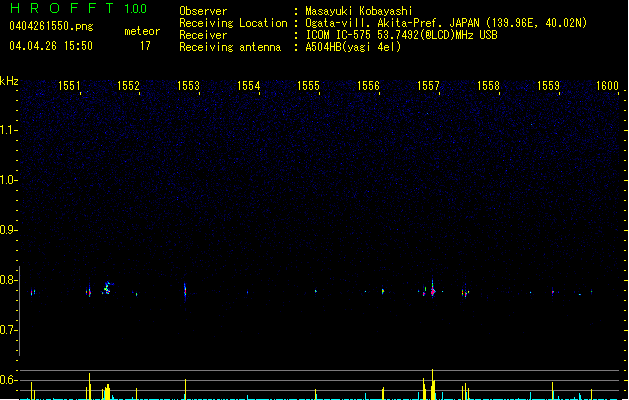Click the meteor count label
The image size is (629, 400).
pos(142,31)
